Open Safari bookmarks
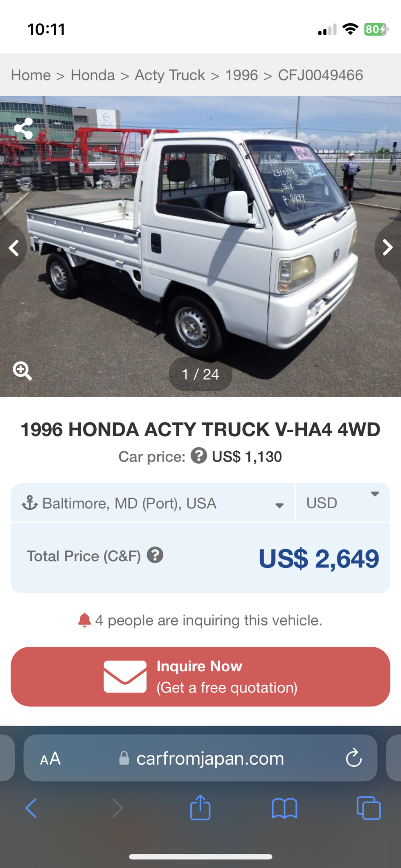Viewport: 401px width, 868px height. point(284,808)
